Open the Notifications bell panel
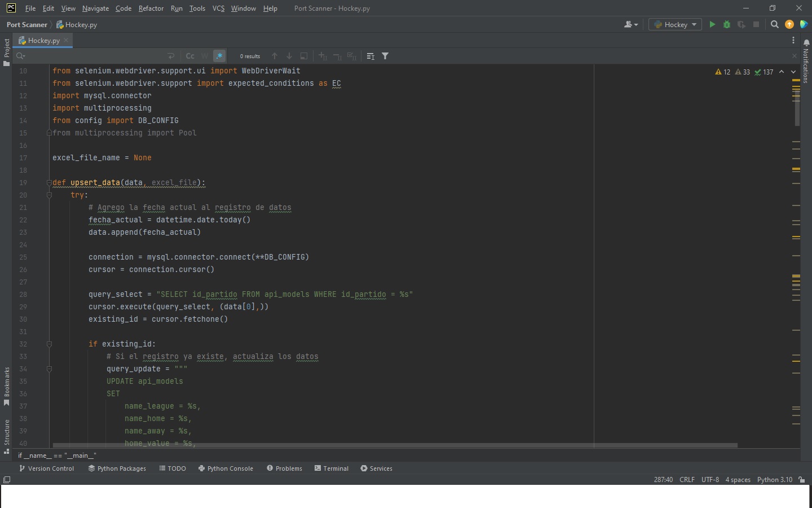 [806, 43]
